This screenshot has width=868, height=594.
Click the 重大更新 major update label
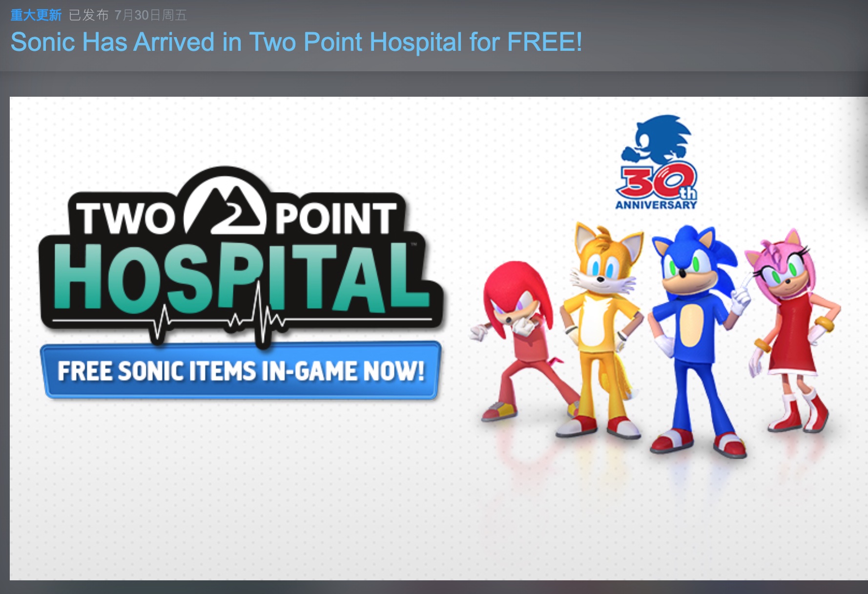36,15
